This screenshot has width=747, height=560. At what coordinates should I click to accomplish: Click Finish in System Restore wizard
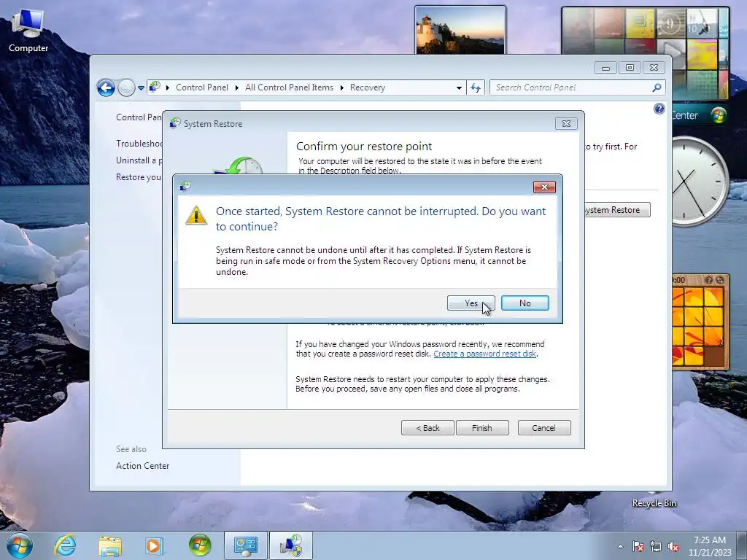(482, 427)
